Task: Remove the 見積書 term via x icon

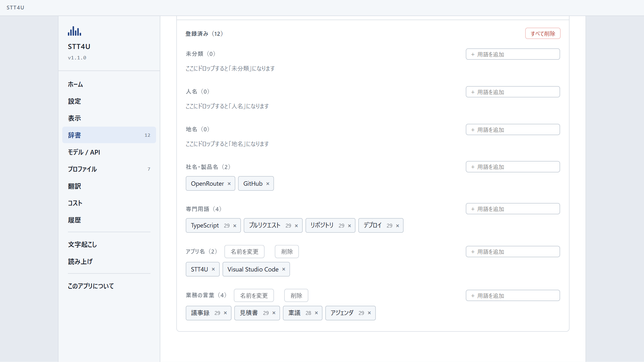Action: (274, 313)
